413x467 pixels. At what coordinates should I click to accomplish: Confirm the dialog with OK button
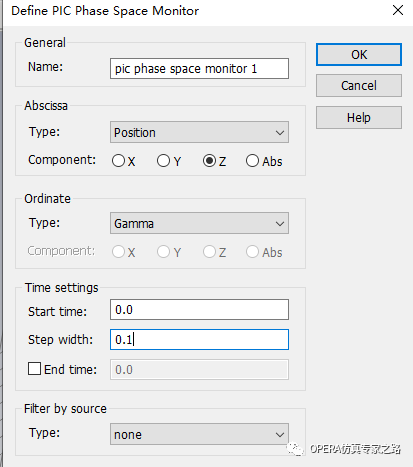[x=359, y=54]
